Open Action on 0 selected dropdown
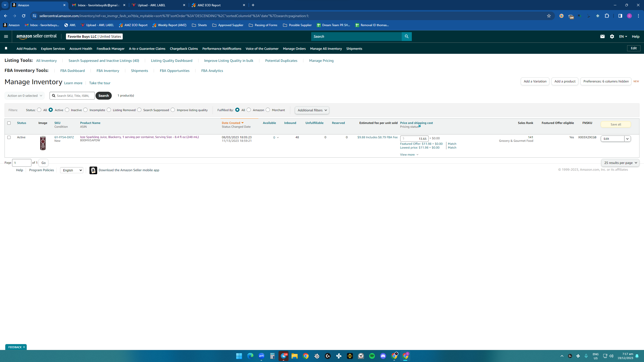644x362 pixels. [x=24, y=96]
